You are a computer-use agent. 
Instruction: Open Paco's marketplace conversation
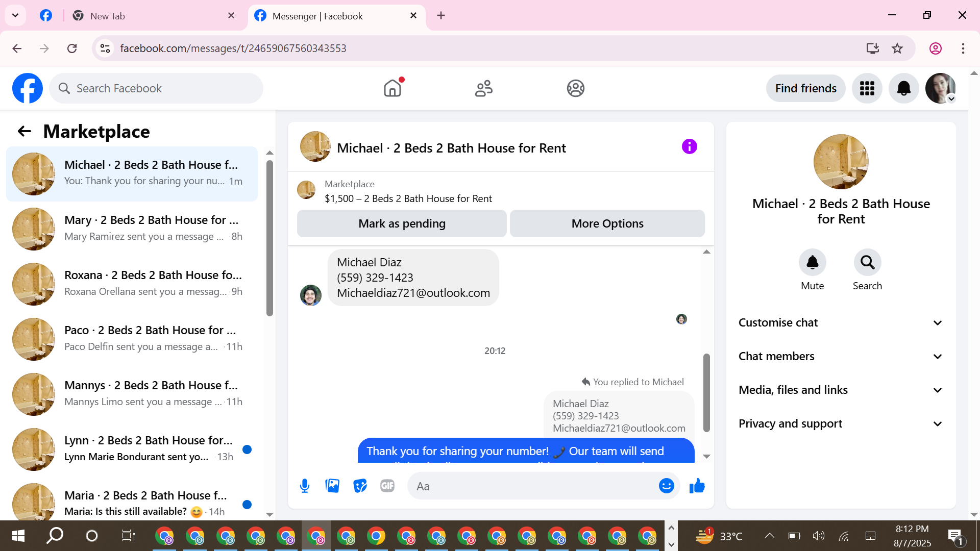tap(132, 339)
